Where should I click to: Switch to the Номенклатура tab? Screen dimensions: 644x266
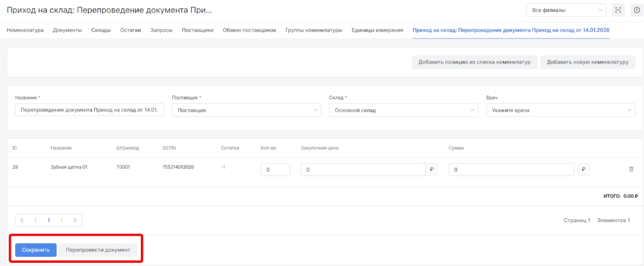click(25, 30)
